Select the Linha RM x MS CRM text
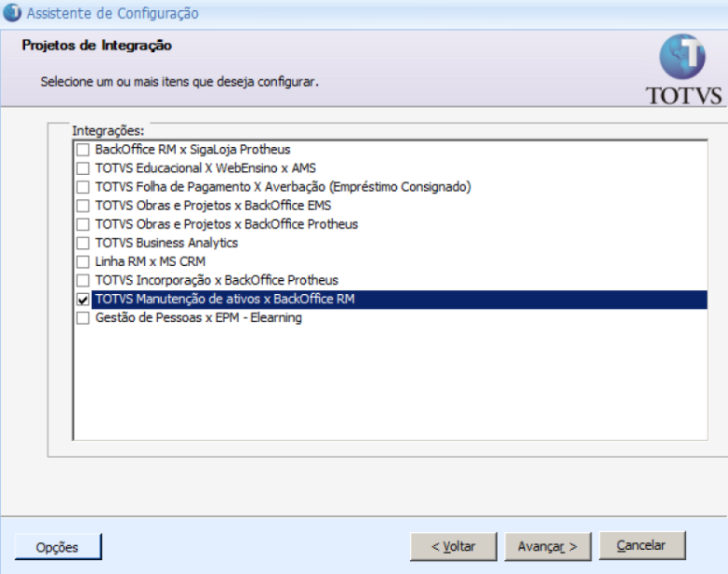This screenshot has width=728, height=574. [x=151, y=262]
